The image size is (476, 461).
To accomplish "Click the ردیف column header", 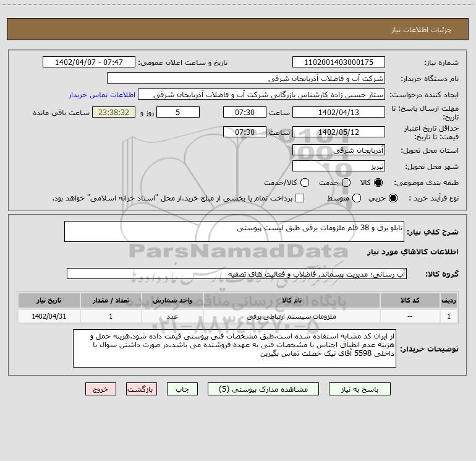I will (x=449, y=300).
